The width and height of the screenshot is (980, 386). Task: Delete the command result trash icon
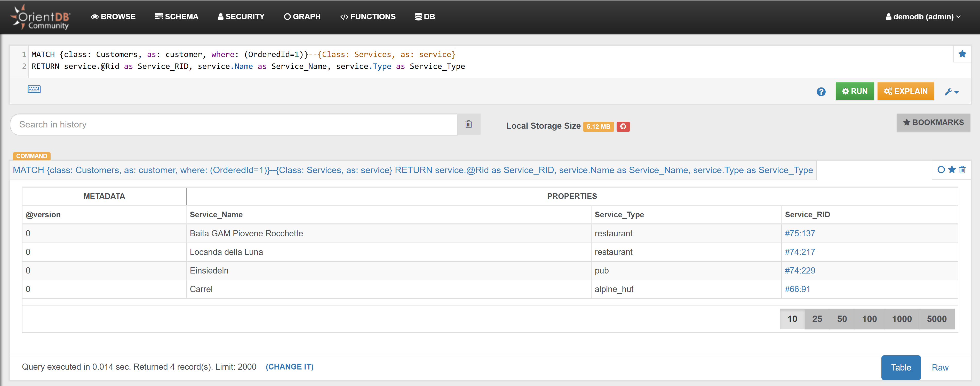[x=962, y=170]
